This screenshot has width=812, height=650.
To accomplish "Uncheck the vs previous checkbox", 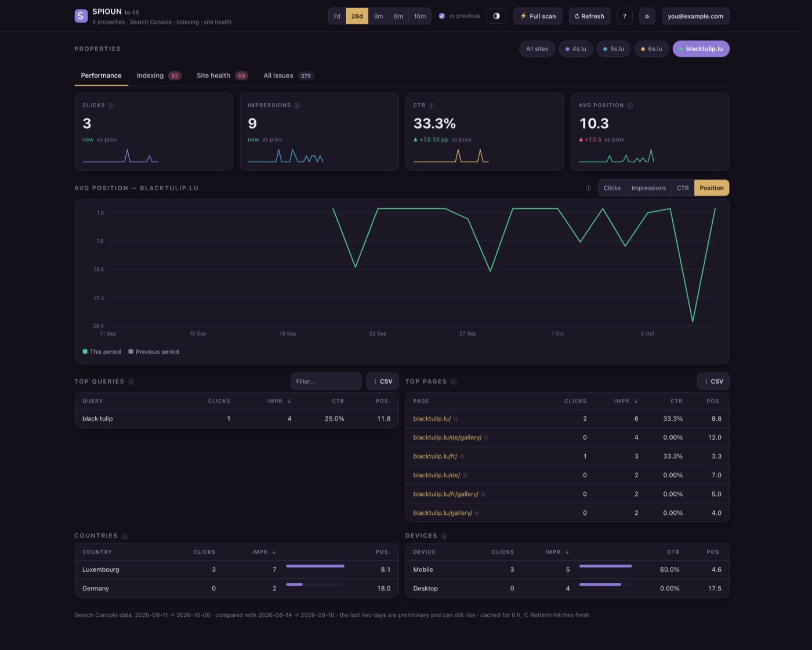I will [x=442, y=16].
